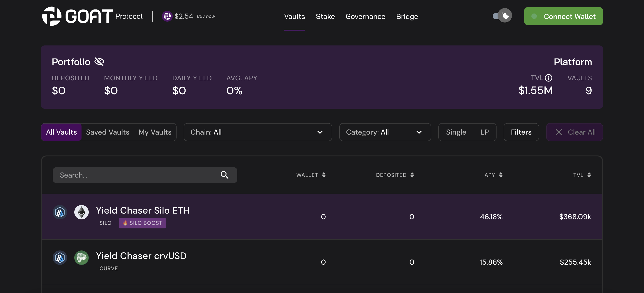Click the Ethereum token icon on Silo ETH row
The height and width of the screenshot is (293, 644).
click(x=82, y=212)
